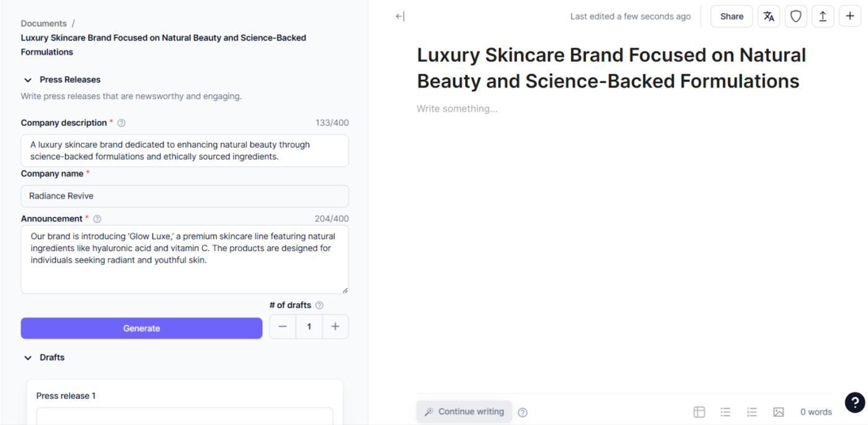
Task: Click the Generate button
Action: [x=141, y=328]
